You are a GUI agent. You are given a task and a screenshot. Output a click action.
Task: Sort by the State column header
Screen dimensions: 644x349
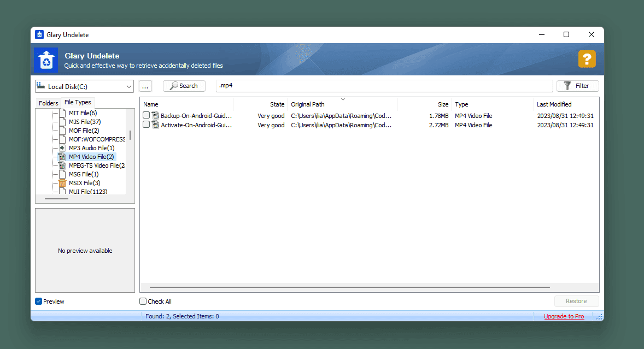[x=261, y=104]
